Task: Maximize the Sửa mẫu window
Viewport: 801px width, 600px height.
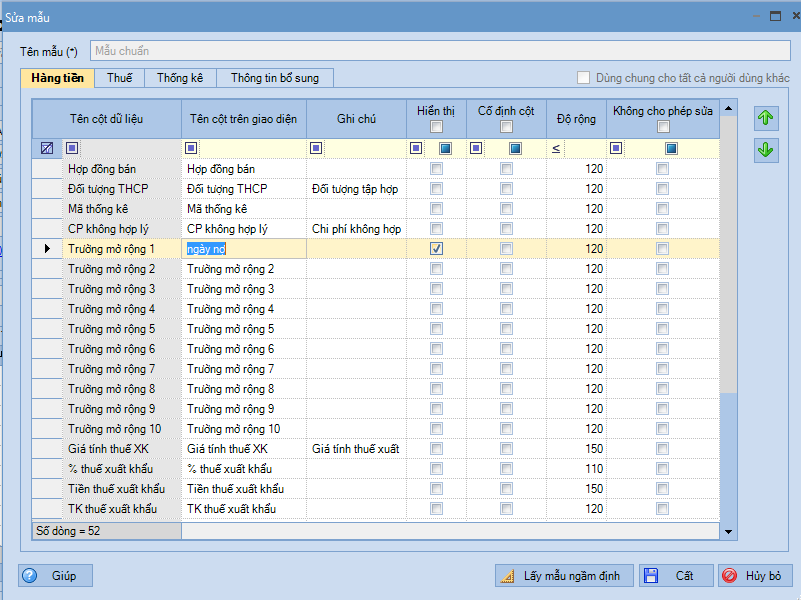Action: tap(775, 16)
